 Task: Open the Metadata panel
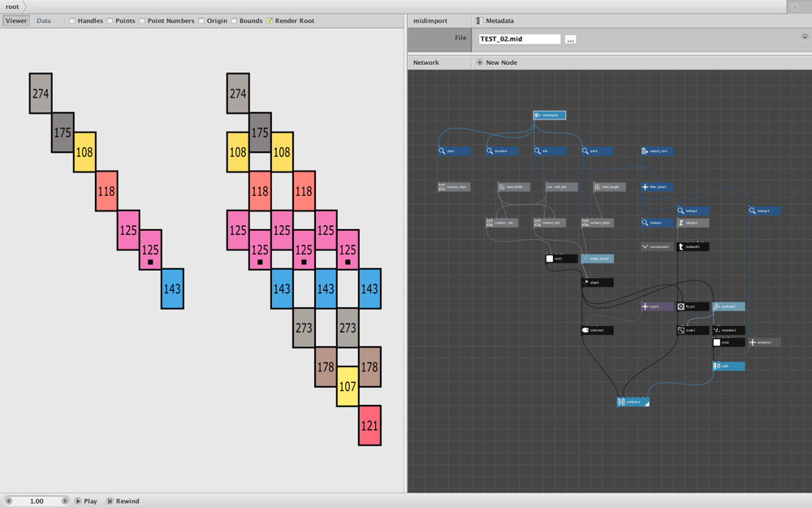tap(495, 21)
